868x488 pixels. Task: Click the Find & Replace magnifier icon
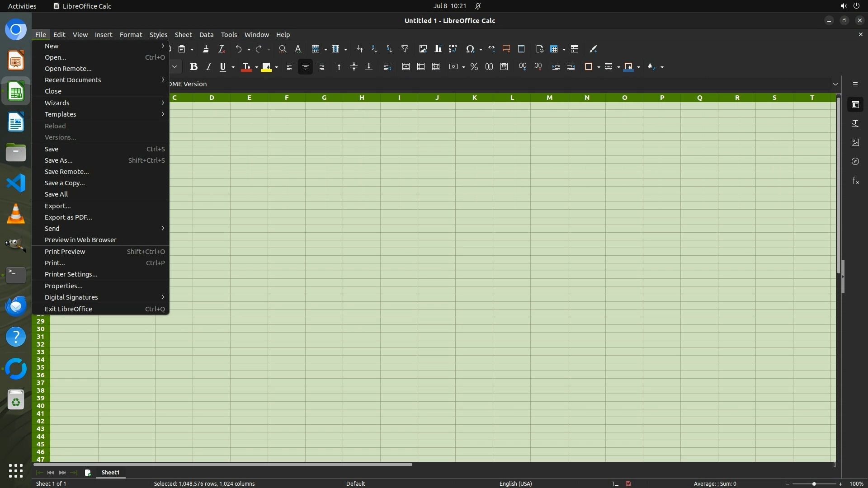point(283,49)
